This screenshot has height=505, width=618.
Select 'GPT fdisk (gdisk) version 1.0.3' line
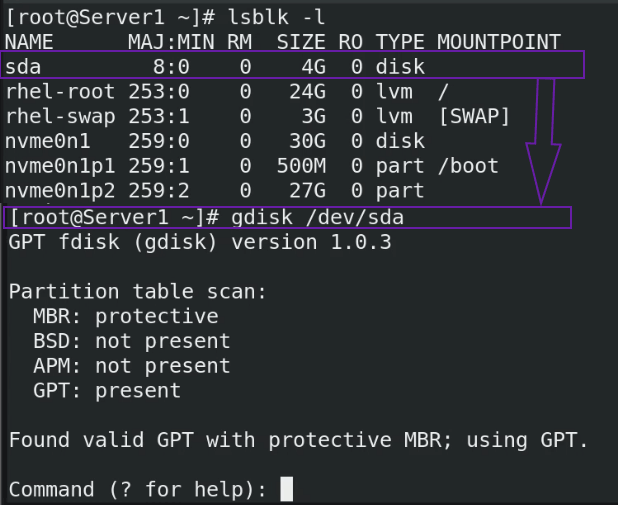(200, 242)
